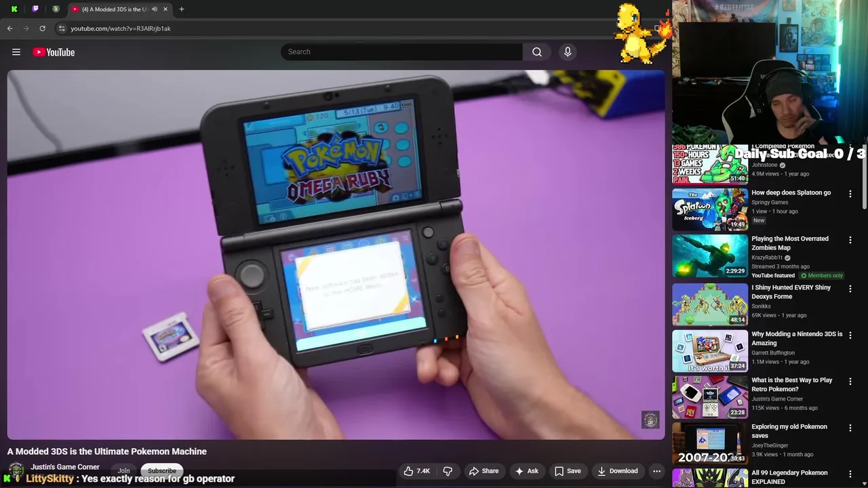Open more actions ellipsis under video
The image size is (868, 488).
[656, 471]
